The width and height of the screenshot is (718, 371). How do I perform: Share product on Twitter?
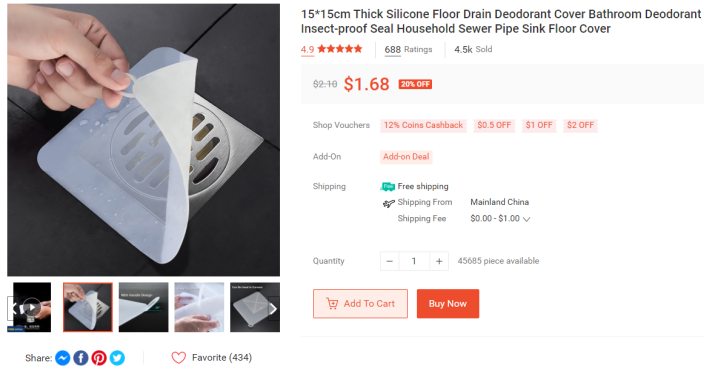[x=117, y=358]
